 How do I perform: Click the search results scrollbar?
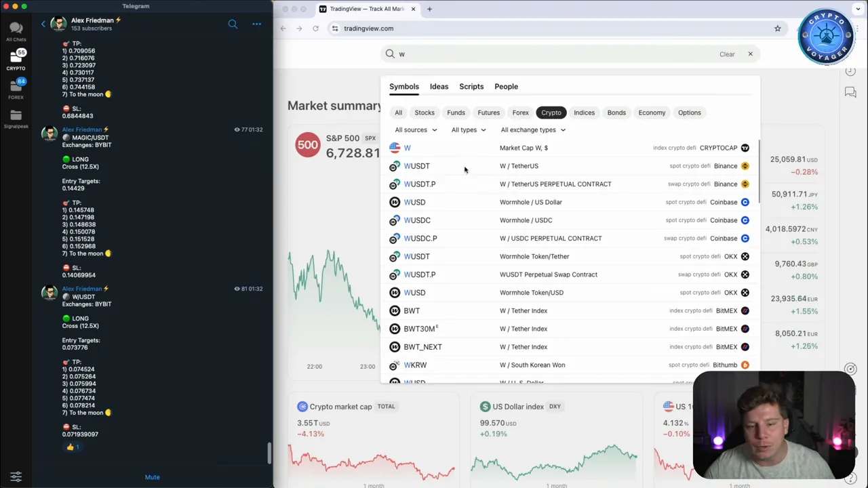click(759, 173)
